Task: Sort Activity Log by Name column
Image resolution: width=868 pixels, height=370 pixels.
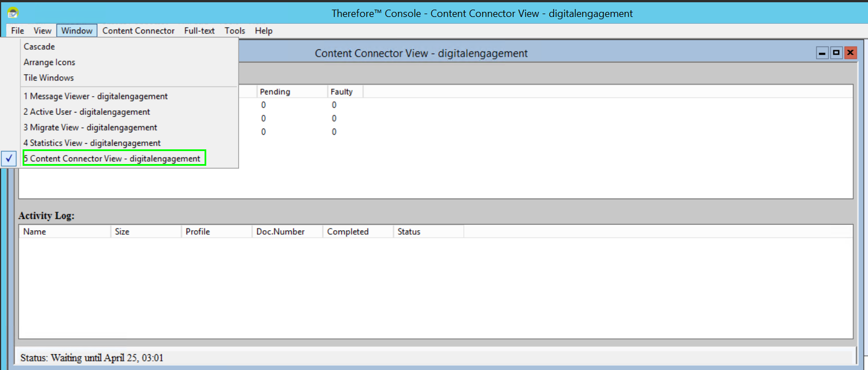Action: pos(65,231)
